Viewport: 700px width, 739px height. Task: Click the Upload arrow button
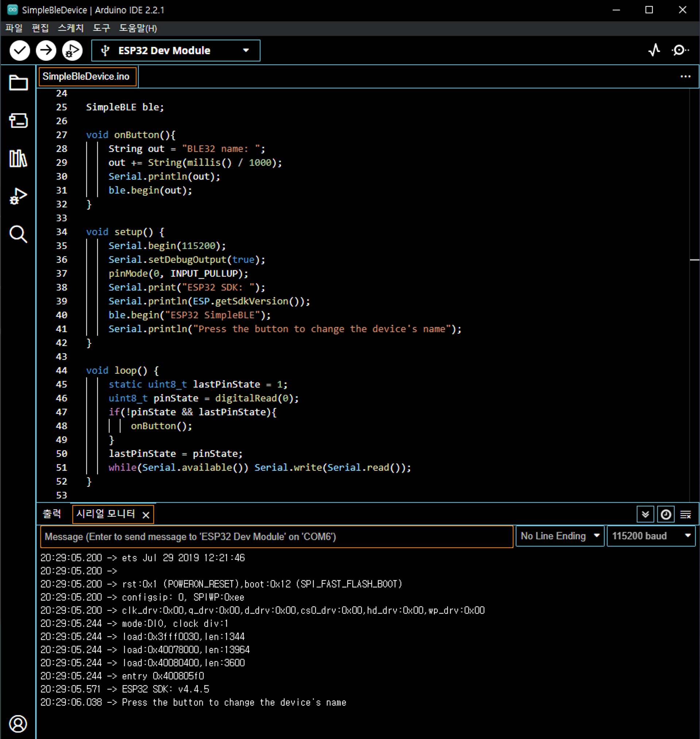(46, 50)
